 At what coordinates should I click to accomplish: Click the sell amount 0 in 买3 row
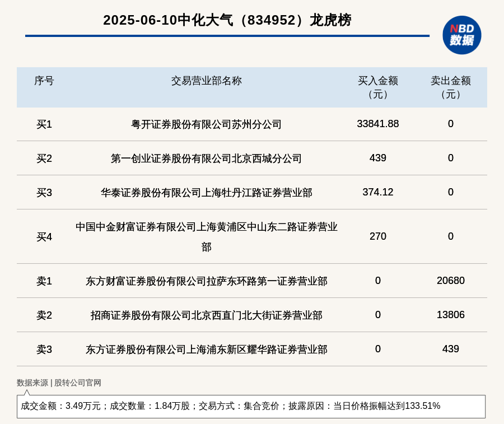click(451, 192)
